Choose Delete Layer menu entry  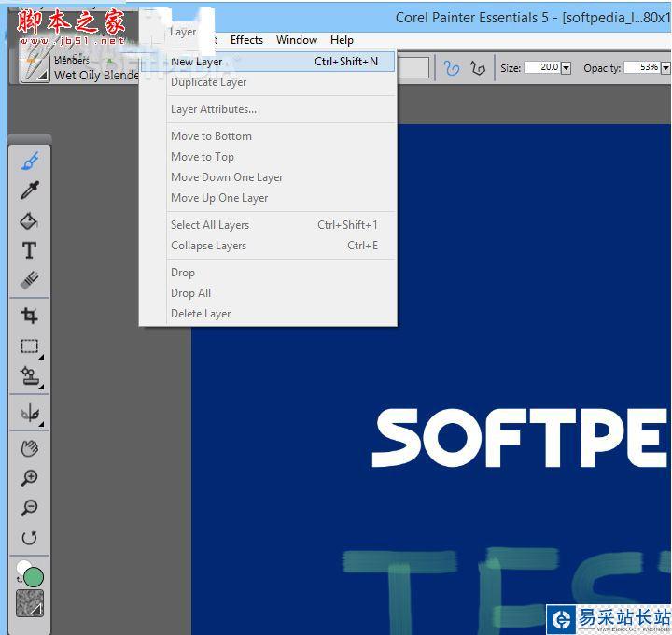268,314
